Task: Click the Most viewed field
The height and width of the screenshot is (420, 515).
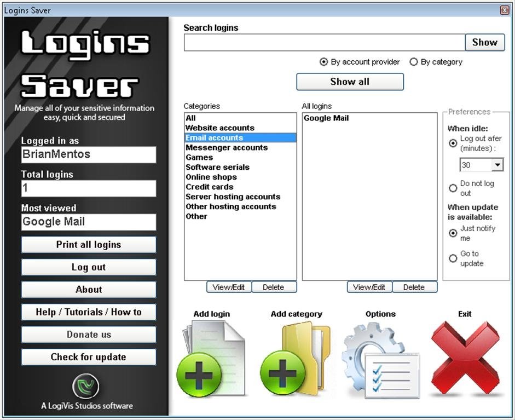Action: [89, 222]
